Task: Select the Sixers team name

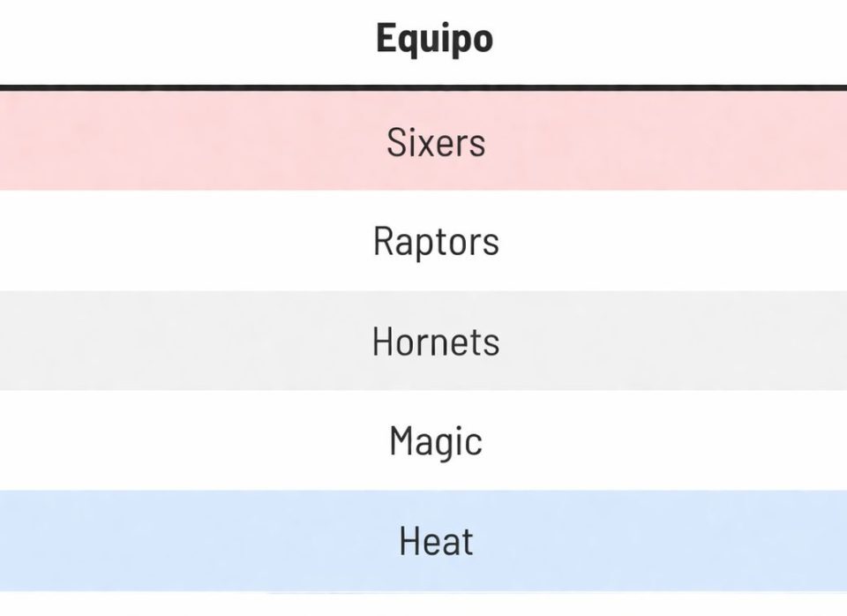Action: [436, 142]
